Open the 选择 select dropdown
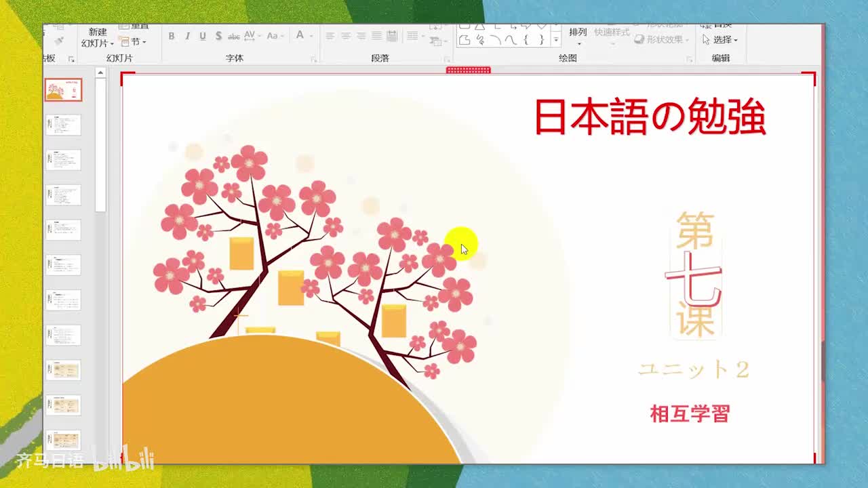 719,40
